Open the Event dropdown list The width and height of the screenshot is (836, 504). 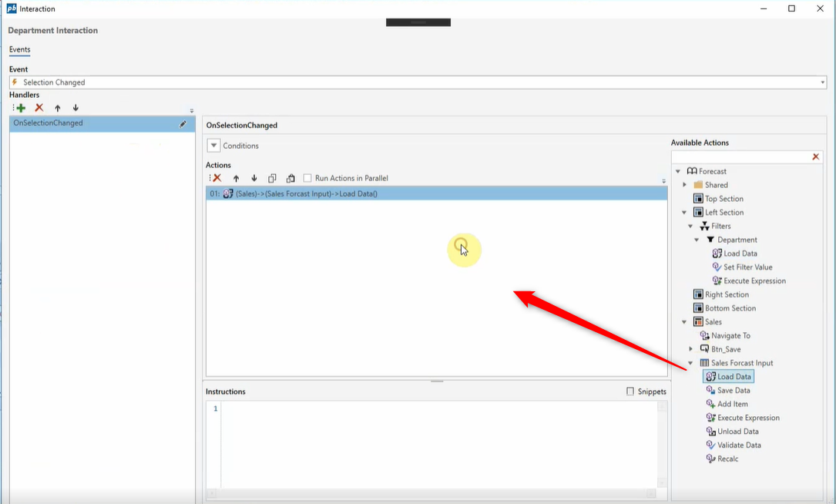click(822, 82)
